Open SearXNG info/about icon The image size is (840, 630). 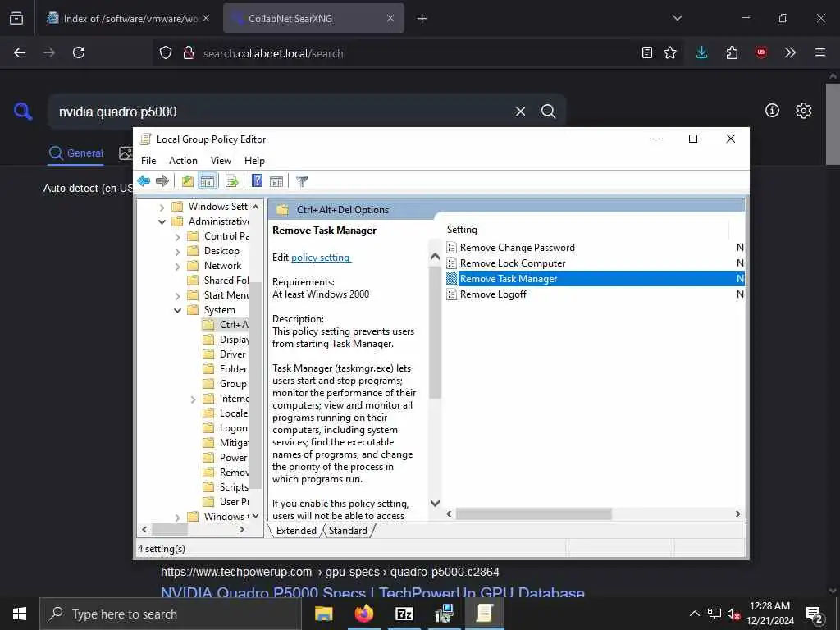pos(772,111)
